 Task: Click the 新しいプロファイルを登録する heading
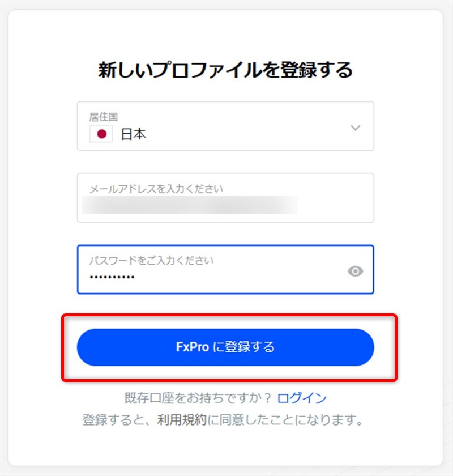pos(225,70)
